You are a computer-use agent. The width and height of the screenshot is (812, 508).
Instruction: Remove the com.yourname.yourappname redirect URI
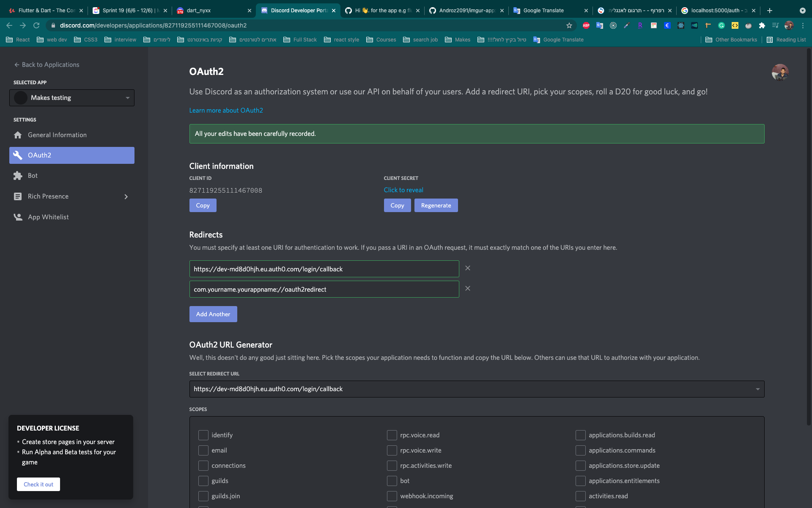(x=468, y=288)
